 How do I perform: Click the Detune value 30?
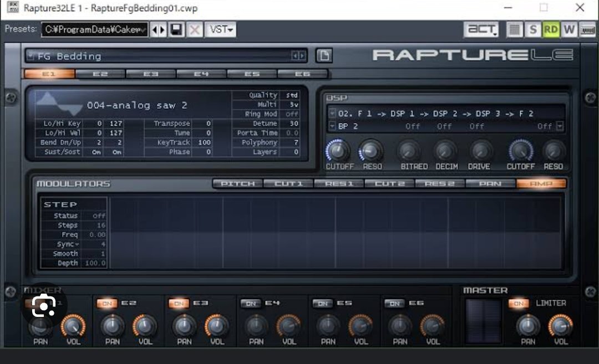point(294,123)
